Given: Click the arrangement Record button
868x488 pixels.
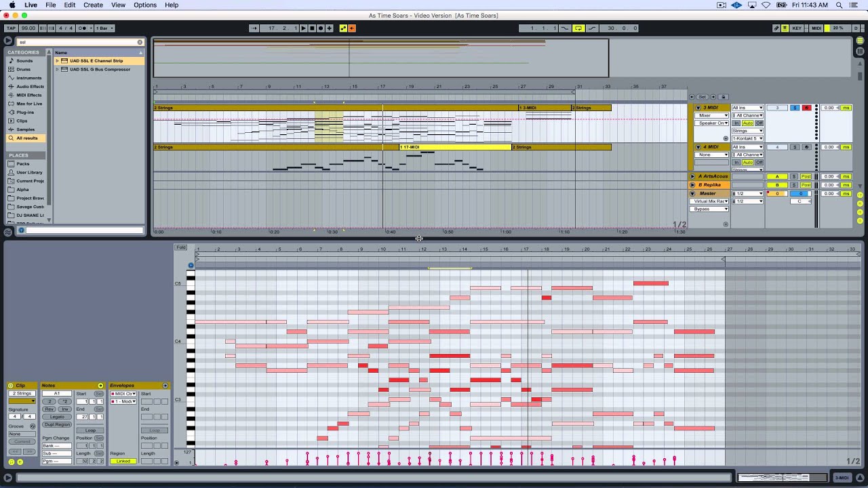Looking at the screenshot, I should (x=321, y=28).
